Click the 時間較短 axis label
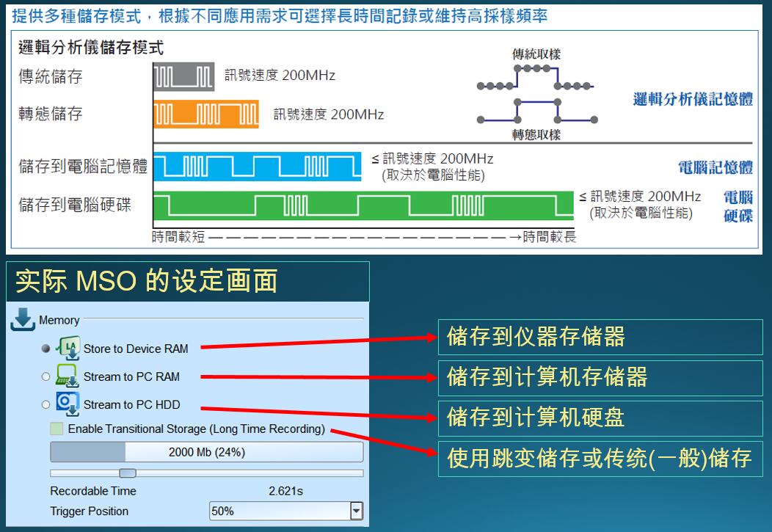This screenshot has height=532, width=772. 178,237
